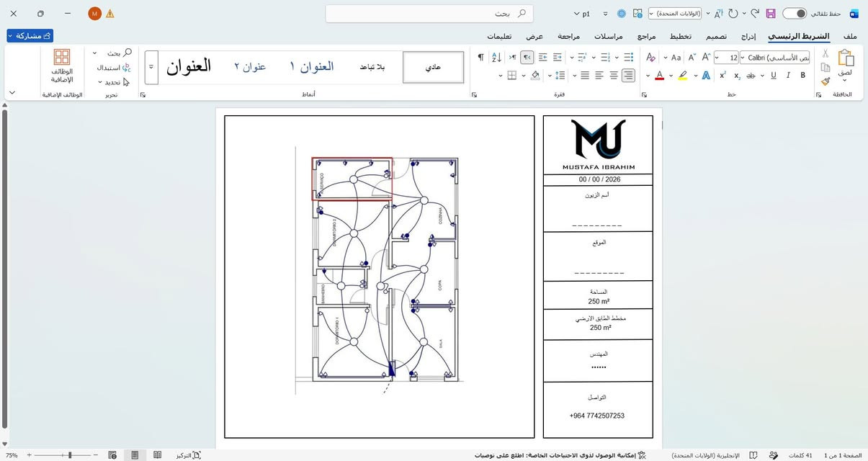
Task: Click the Justify alignment icon
Action: [x=585, y=76]
